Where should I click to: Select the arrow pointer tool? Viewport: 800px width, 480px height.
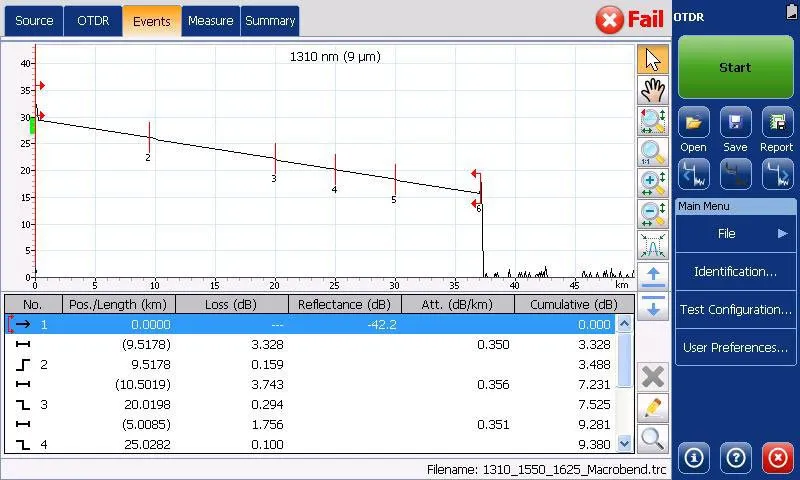click(652, 60)
